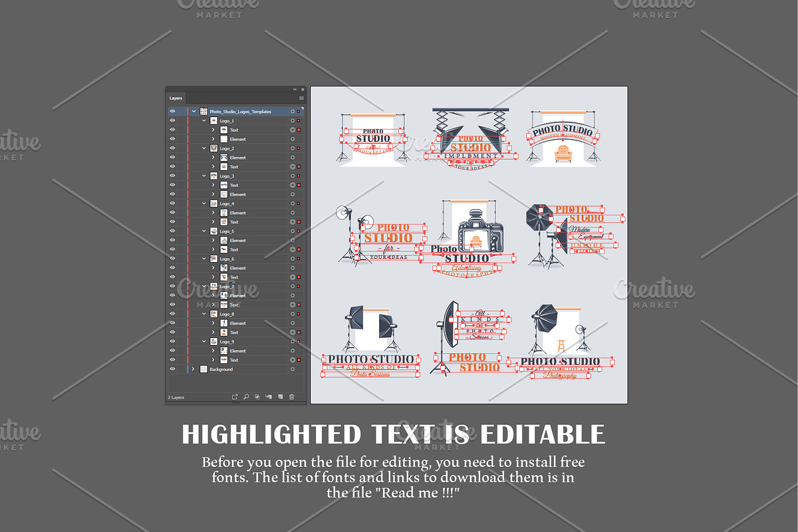
Task: Select Text sublayer name under Logo_6
Action: [x=234, y=277]
